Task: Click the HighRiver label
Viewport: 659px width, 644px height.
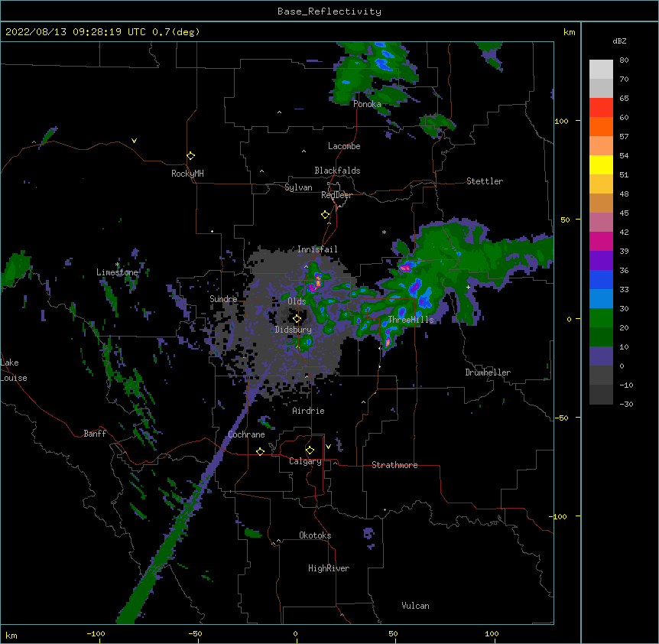Action: click(x=329, y=568)
